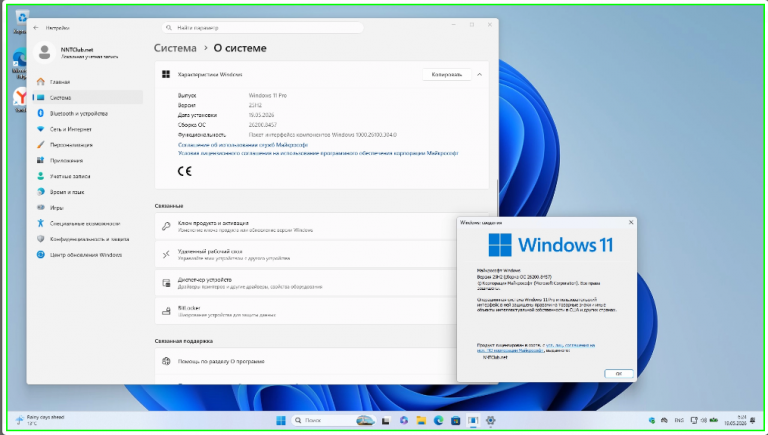Select the version value 25H2
768x435 pixels.
[x=255, y=105]
